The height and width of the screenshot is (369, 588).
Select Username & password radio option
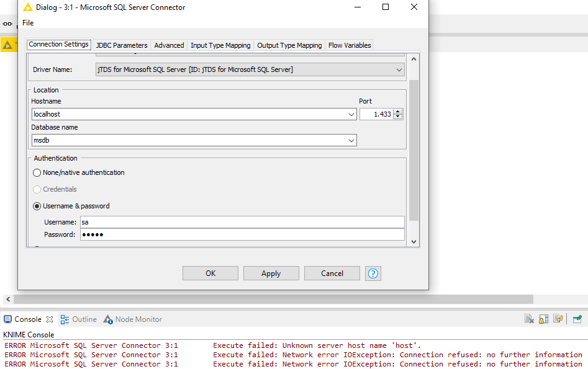[x=37, y=207]
